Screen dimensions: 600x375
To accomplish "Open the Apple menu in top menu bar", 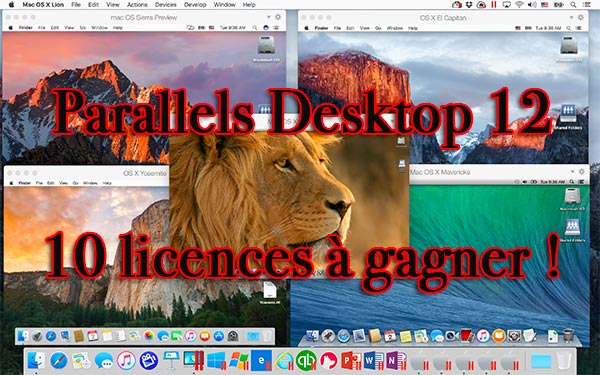I will pyautogui.click(x=11, y=5).
